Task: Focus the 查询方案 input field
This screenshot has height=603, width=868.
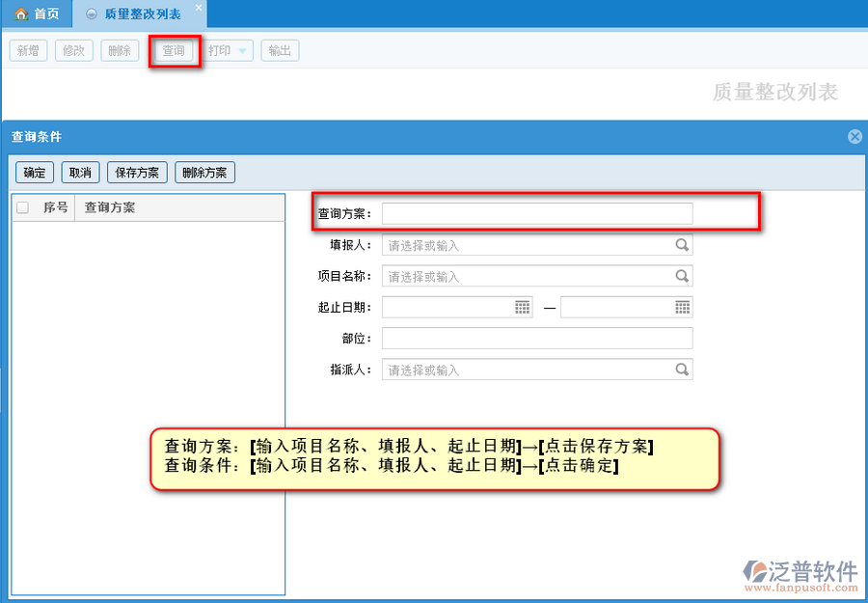Action: 537,214
